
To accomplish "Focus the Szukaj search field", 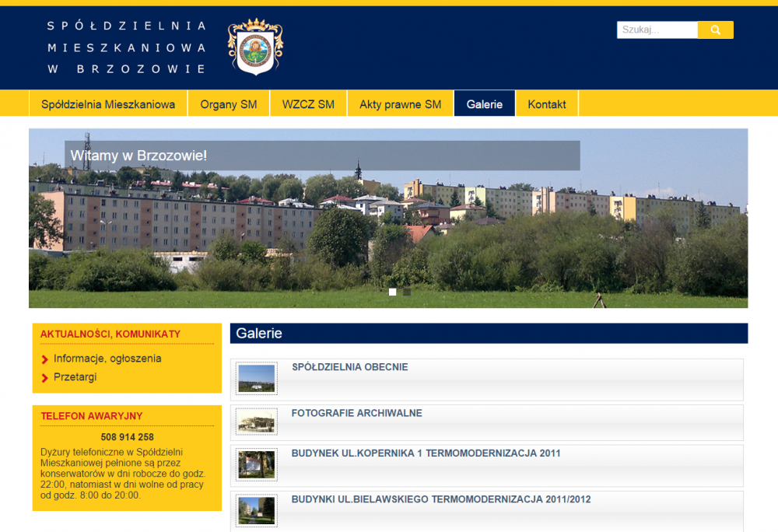I will pos(657,30).
